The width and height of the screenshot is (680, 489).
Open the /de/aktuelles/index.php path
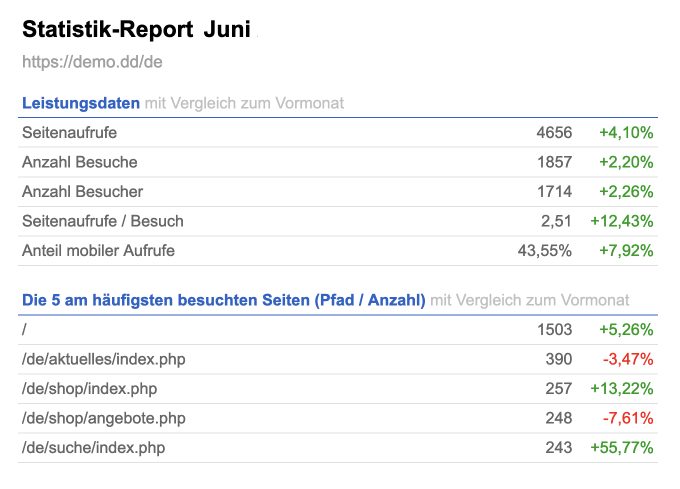pos(104,359)
